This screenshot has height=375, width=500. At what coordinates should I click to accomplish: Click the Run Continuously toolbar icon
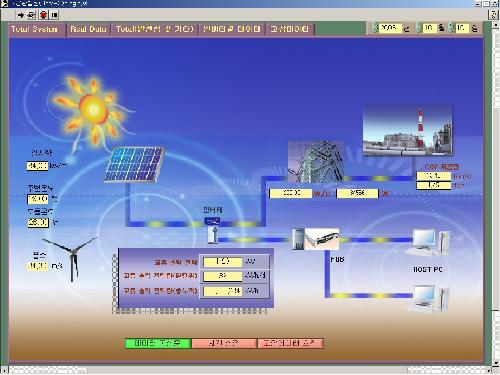tap(31, 15)
